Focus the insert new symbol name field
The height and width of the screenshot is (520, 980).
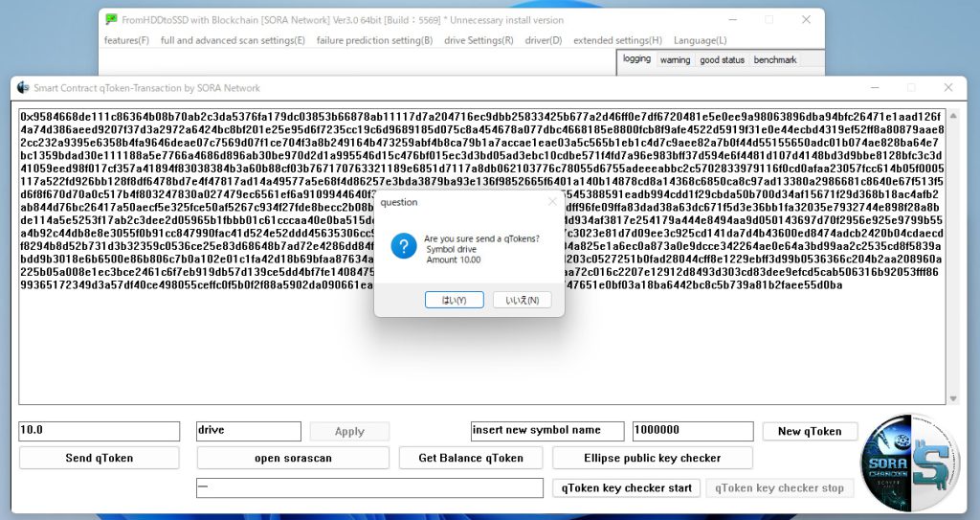pos(547,431)
